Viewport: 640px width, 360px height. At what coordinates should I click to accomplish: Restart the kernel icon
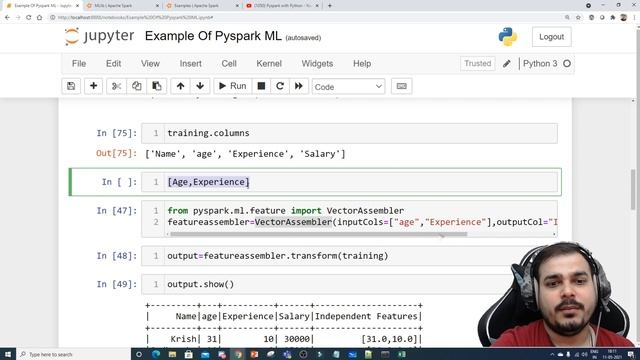pyautogui.click(x=280, y=86)
